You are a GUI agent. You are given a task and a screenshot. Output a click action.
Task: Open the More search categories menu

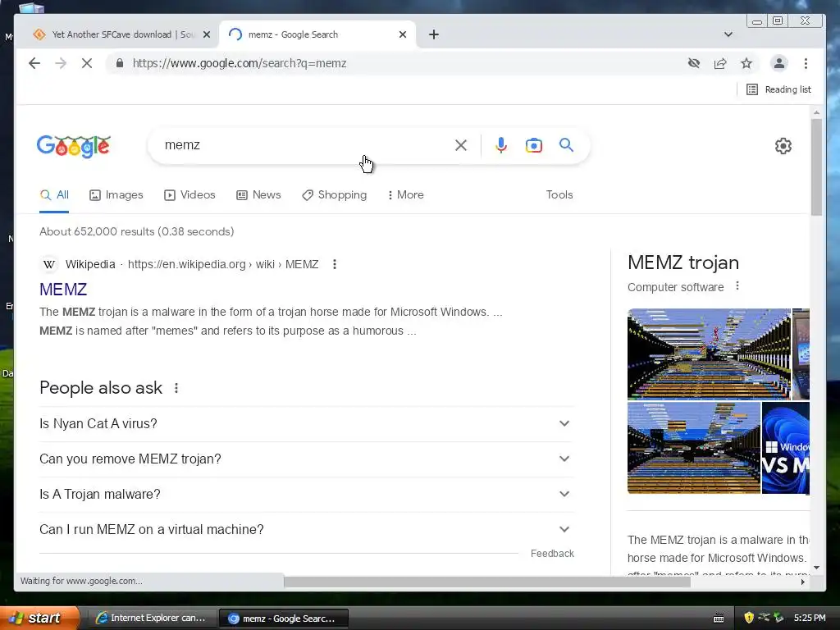405,194
